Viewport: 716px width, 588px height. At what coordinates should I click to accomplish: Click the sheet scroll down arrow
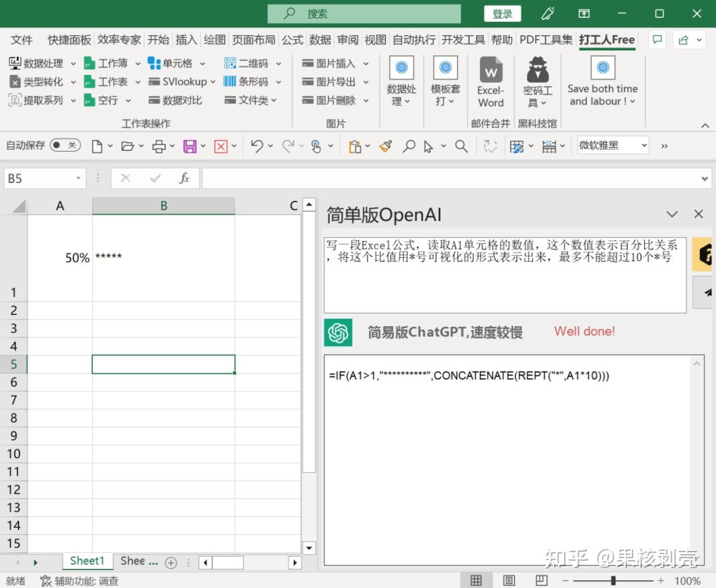coord(309,548)
